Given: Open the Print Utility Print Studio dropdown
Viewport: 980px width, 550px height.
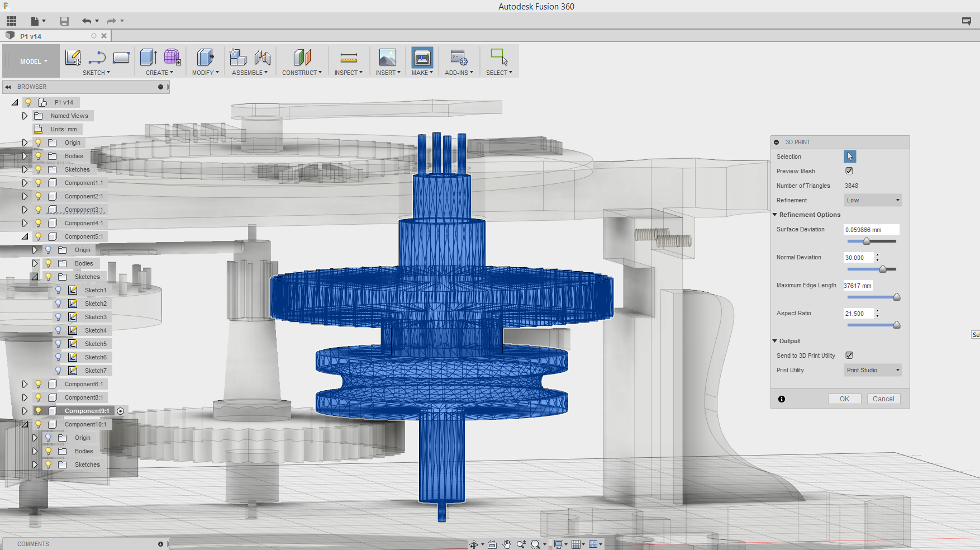Looking at the screenshot, I should (873, 370).
